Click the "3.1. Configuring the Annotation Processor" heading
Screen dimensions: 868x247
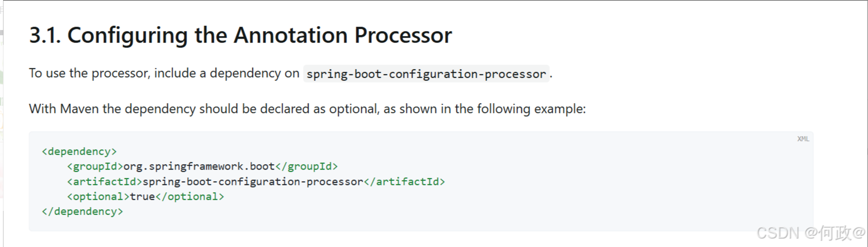click(x=240, y=35)
